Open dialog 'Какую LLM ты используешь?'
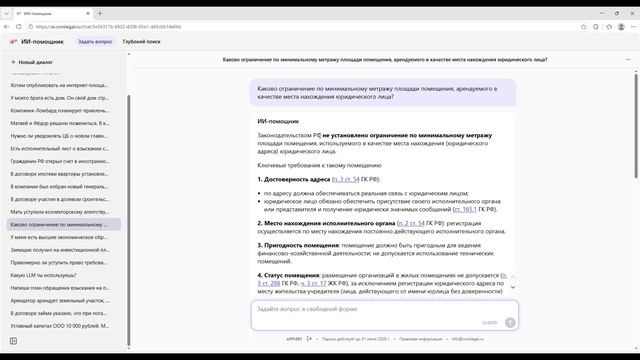 click(43, 275)
